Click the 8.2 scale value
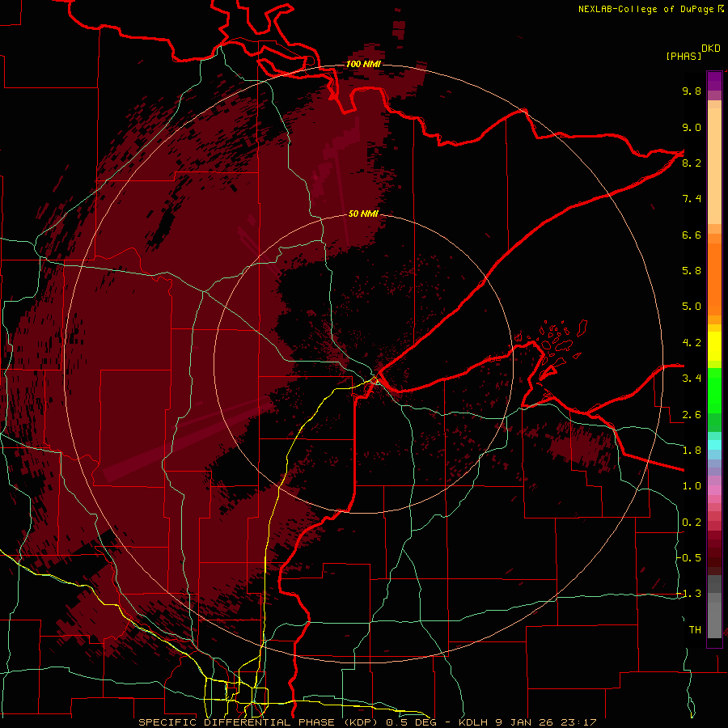The height and width of the screenshot is (728, 728). coord(692,163)
